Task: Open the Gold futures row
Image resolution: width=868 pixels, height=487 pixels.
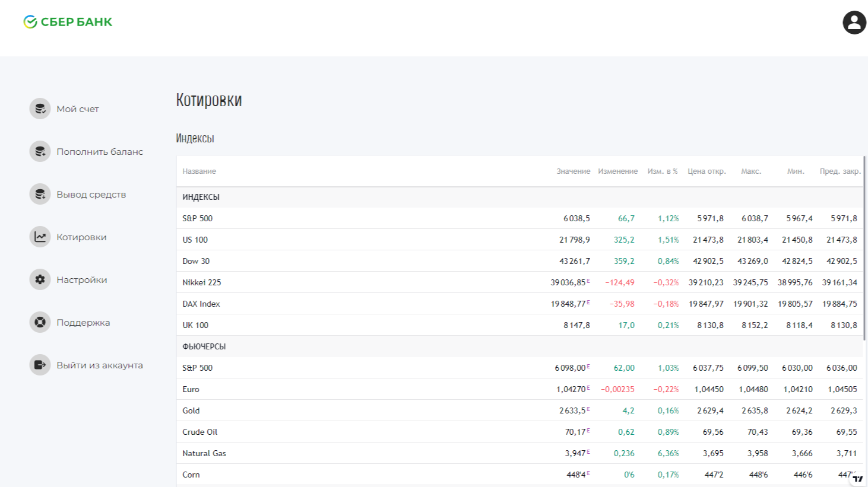Action: click(x=519, y=410)
